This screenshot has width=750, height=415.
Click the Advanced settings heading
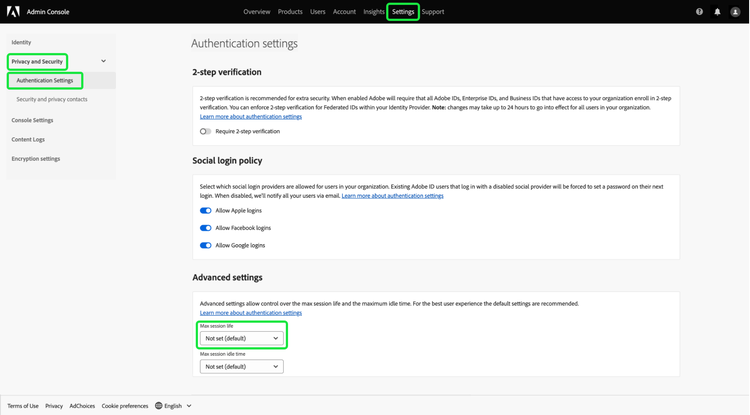click(227, 277)
